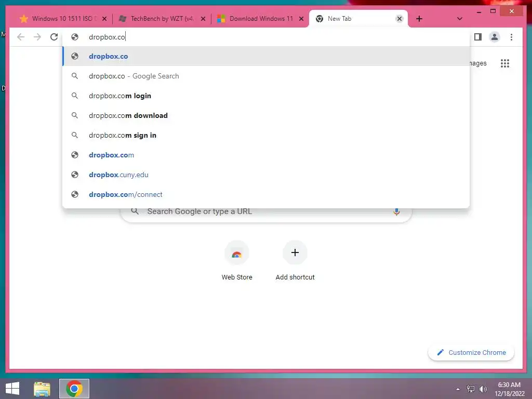Click the browser forward arrow

(x=37, y=37)
